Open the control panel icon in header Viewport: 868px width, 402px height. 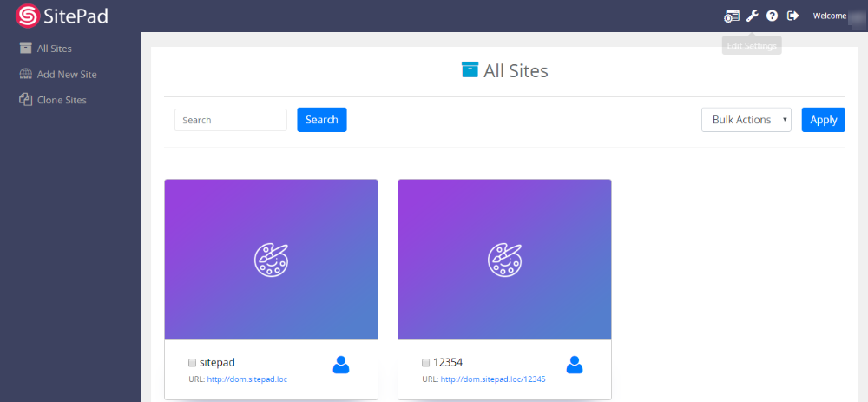pos(732,16)
